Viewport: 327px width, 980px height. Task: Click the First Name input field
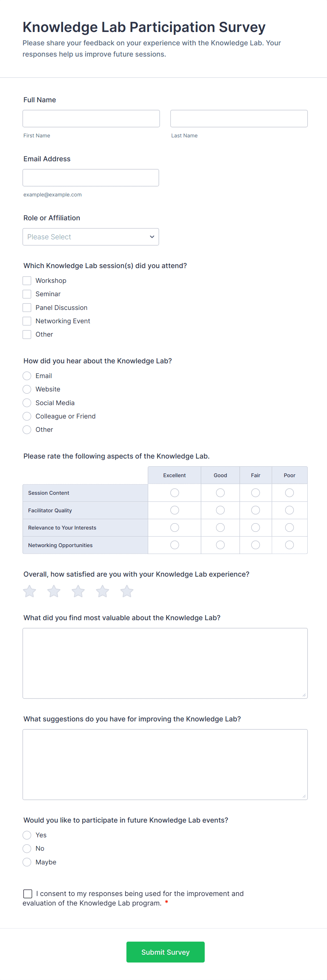tap(91, 118)
